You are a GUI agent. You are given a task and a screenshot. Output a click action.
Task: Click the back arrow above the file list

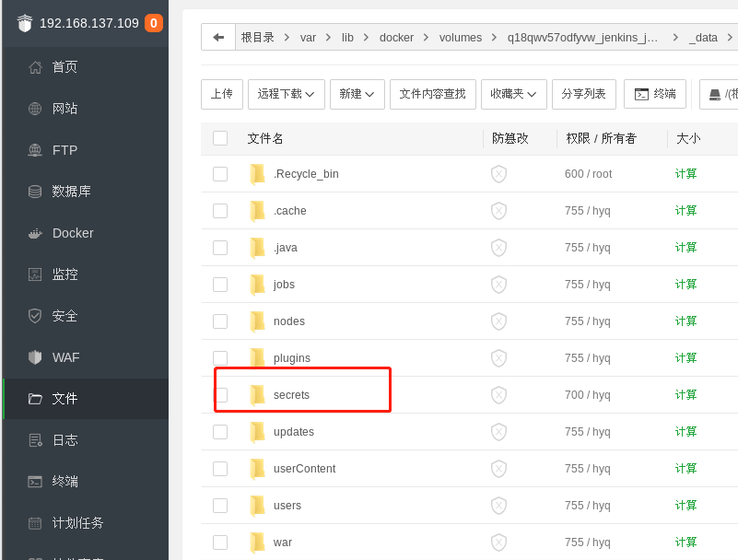218,37
